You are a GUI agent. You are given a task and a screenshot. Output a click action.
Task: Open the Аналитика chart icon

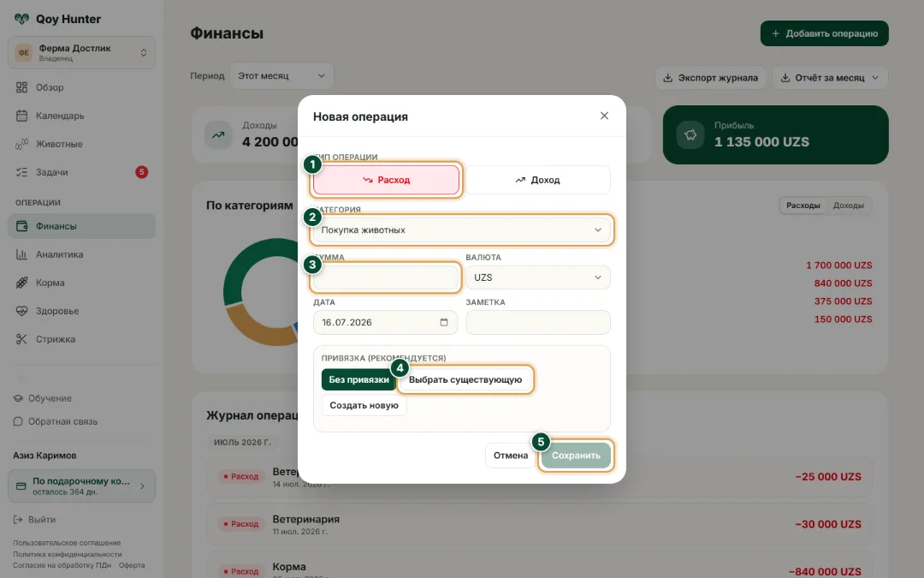point(21,254)
